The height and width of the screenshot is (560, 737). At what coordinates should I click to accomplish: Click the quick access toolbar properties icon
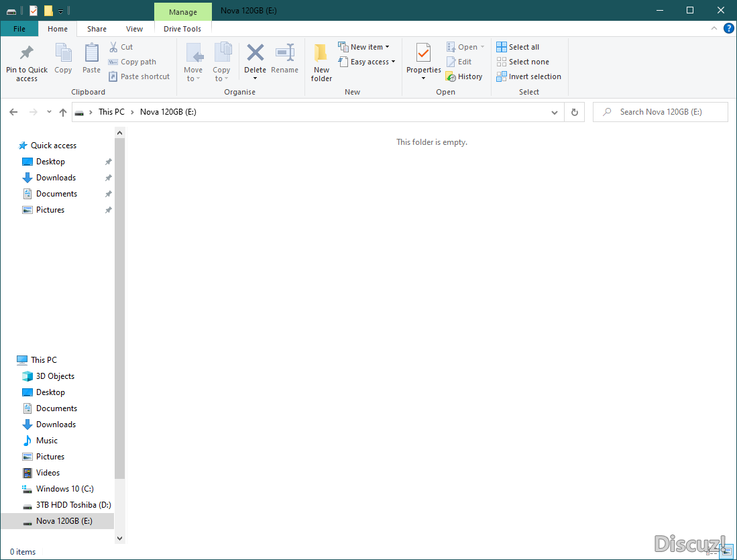point(34,10)
